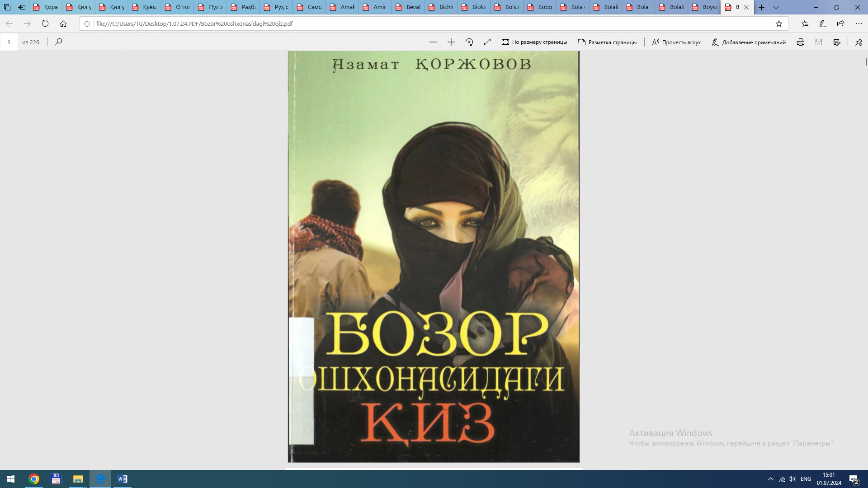Click the zoom out minus icon
Screen dimensions: 868x488
click(x=433, y=42)
